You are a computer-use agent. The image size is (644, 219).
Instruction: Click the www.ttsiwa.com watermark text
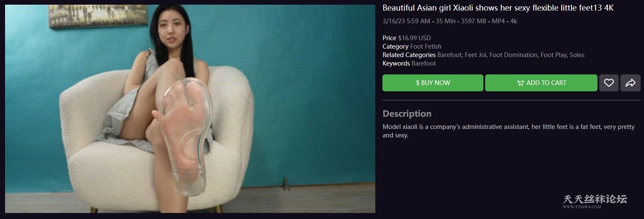click(x=582, y=207)
